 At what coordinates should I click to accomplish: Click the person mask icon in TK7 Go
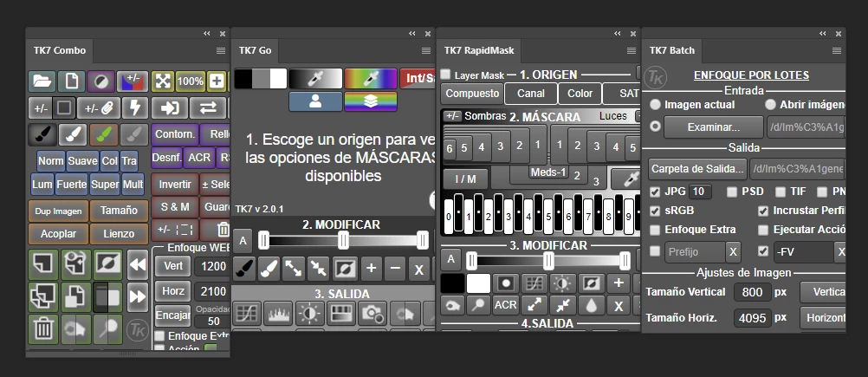tap(315, 101)
